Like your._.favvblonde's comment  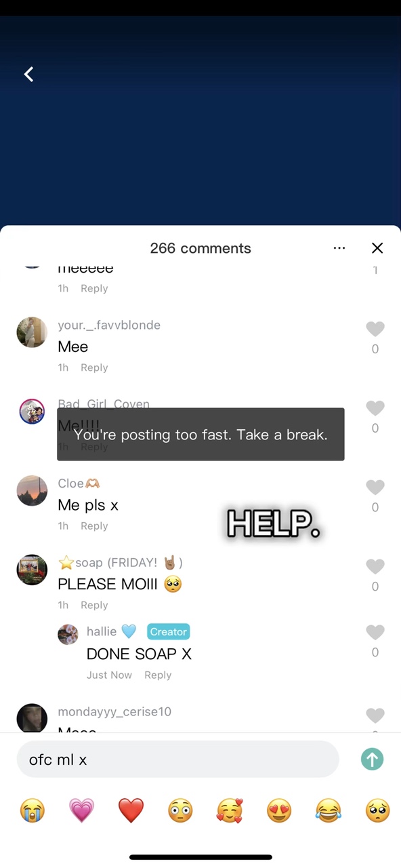click(x=375, y=329)
